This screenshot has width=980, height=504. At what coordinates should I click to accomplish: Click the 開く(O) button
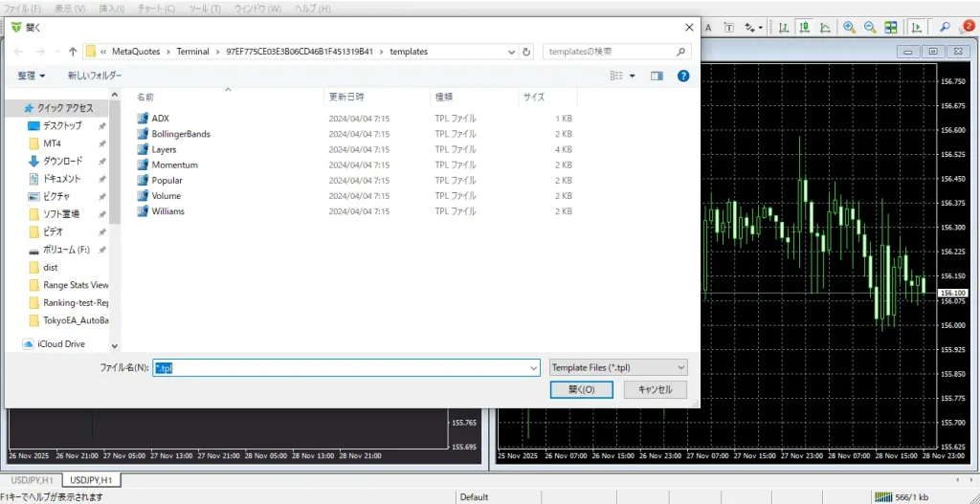coord(581,389)
